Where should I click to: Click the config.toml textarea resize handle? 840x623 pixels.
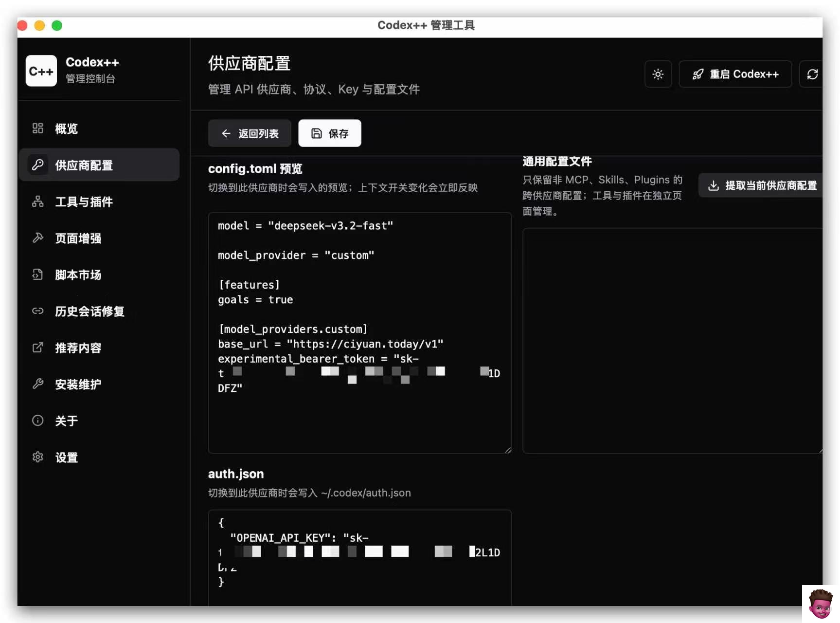click(508, 450)
